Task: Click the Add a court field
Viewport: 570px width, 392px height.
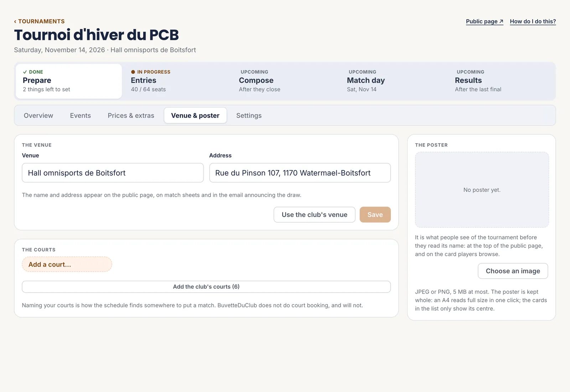Action: click(x=67, y=264)
